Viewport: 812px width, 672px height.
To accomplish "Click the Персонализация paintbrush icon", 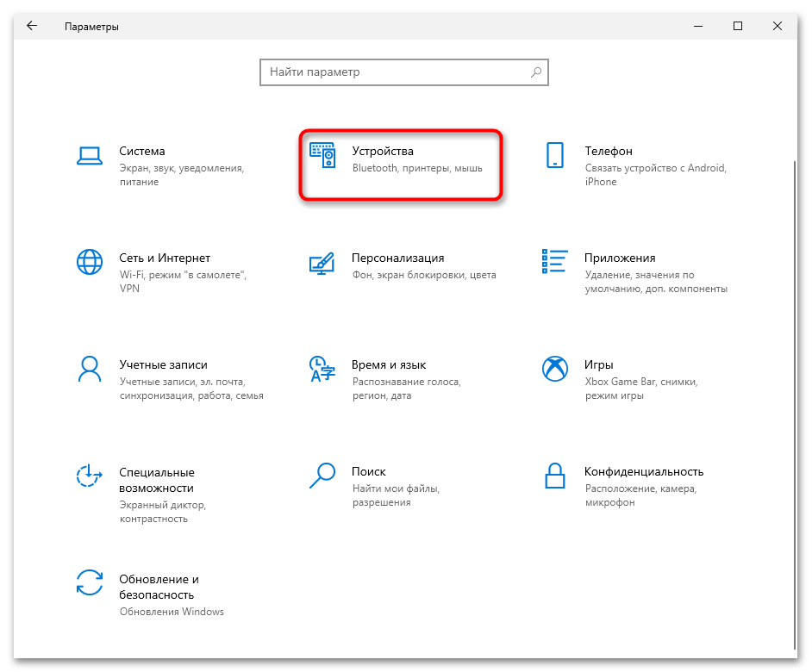I will tap(322, 263).
